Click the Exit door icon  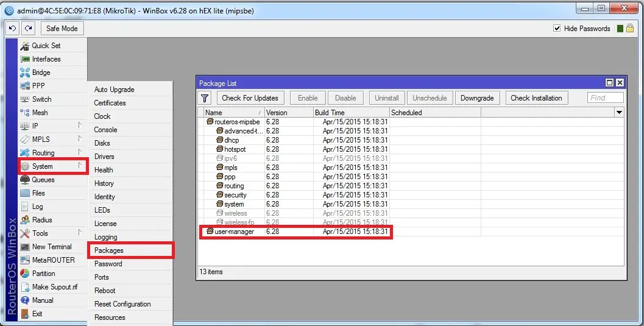[25, 314]
